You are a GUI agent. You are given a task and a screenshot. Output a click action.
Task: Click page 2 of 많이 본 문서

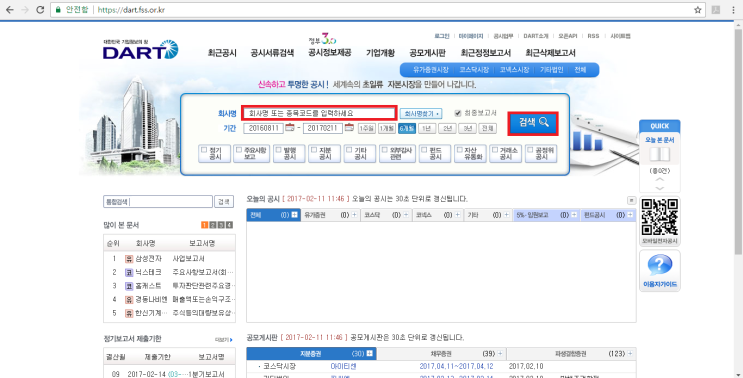(213, 225)
